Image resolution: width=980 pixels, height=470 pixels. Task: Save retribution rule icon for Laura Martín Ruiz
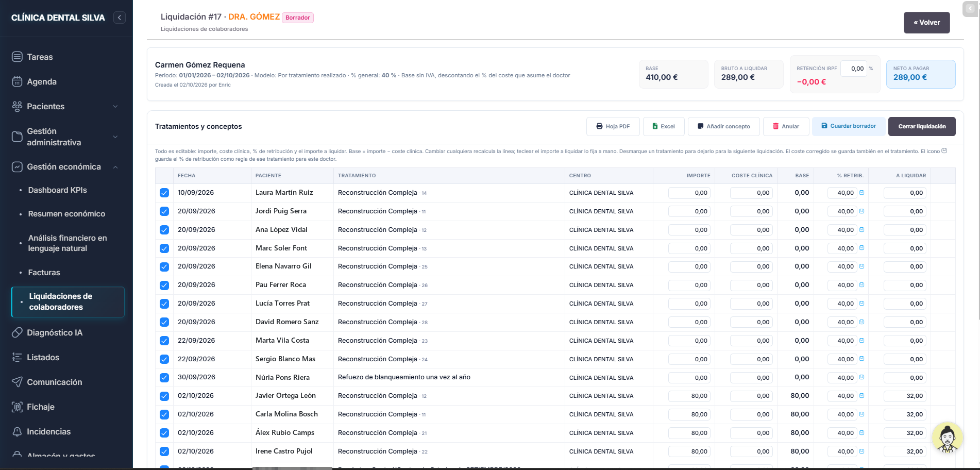click(x=861, y=193)
